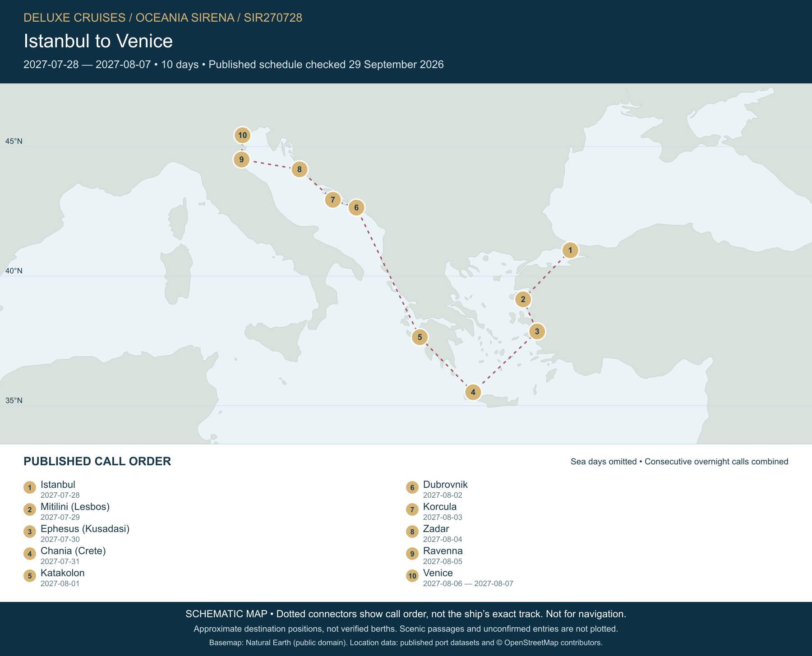This screenshot has width=812, height=656.
Task: Select map marker 9 at Ravenna
Action: [241, 159]
